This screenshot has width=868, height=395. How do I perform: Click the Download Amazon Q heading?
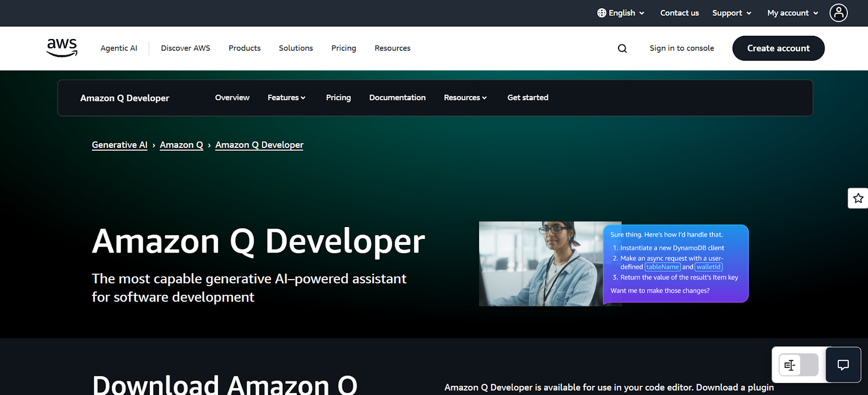225,384
